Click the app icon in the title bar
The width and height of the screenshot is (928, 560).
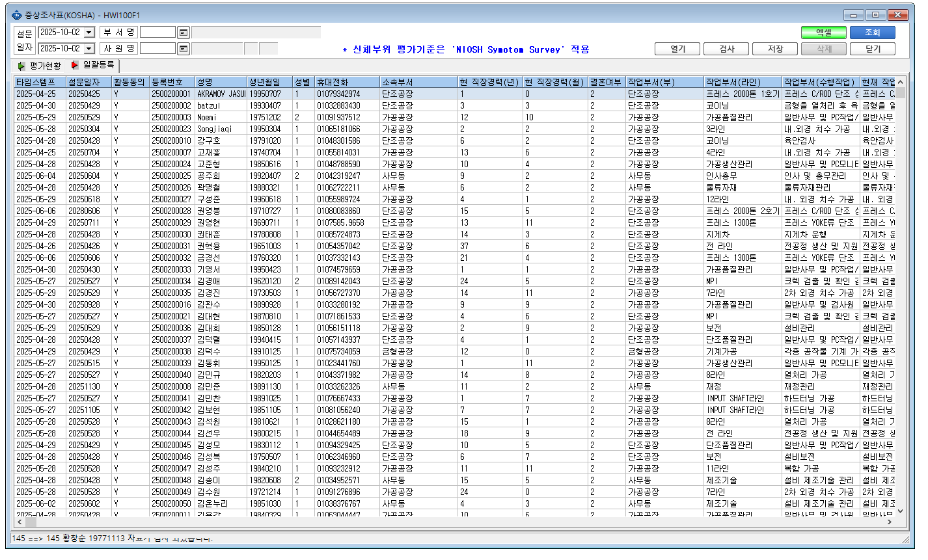17,15
